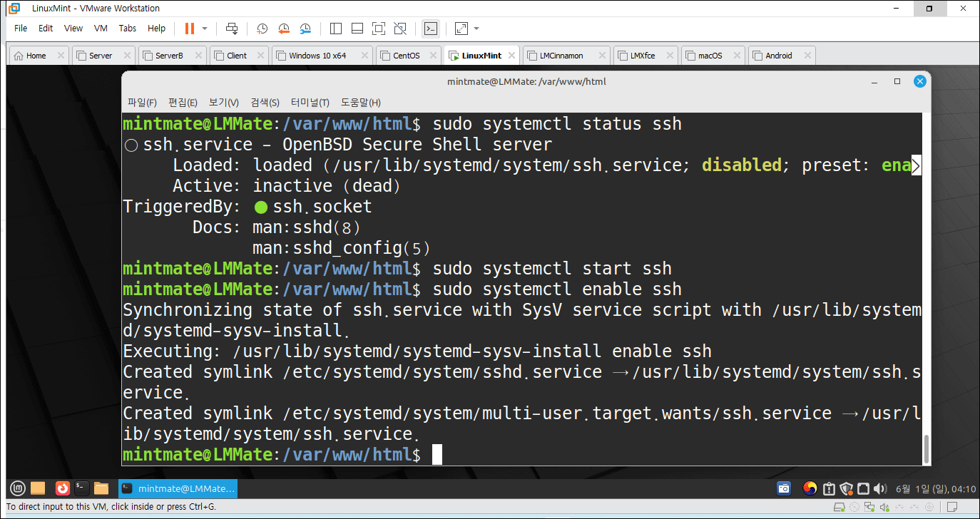Click the 'ssh.socket' TriggeredBy text
The width and height of the screenshot is (980, 519).
[322, 207]
